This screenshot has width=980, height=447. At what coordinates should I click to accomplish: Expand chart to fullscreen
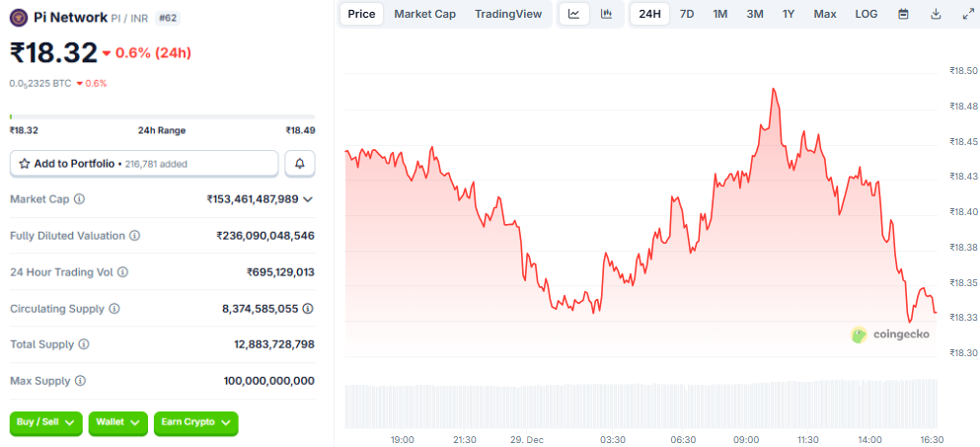(x=968, y=14)
